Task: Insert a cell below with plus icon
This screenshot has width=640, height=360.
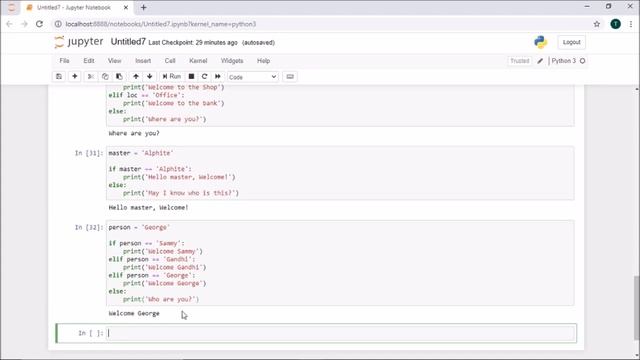Action: [75, 76]
